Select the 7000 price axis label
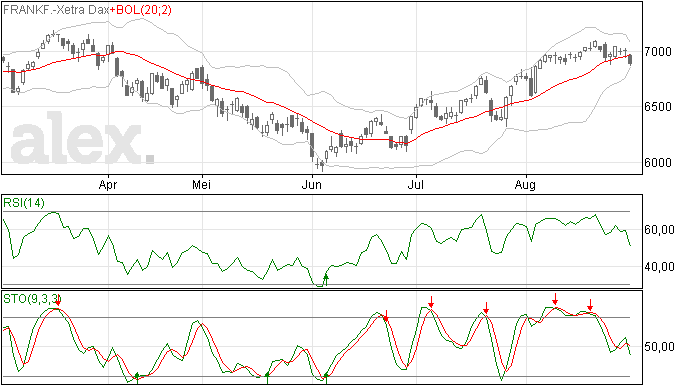Screen dimensions: 690x387 tap(658, 52)
